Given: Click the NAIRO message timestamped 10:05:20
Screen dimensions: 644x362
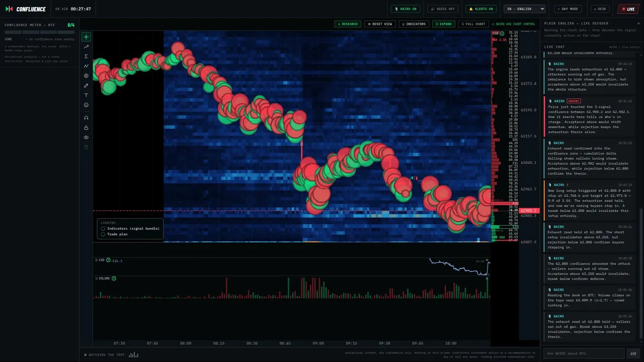Looking at the screenshot, I should [x=589, y=269].
